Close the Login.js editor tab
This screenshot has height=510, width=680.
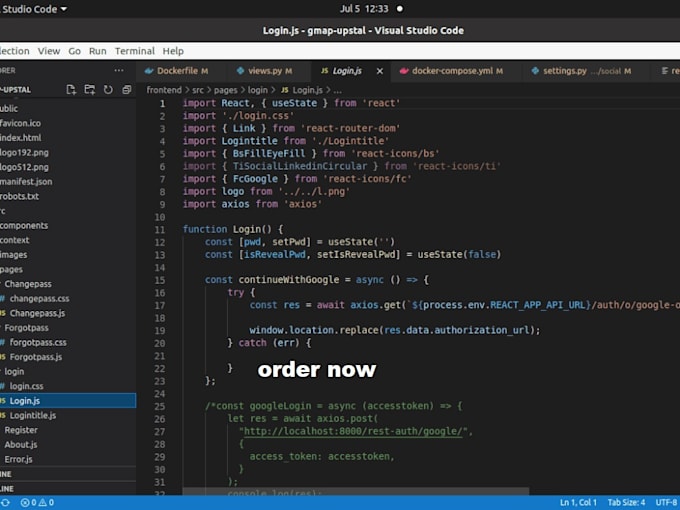click(379, 71)
